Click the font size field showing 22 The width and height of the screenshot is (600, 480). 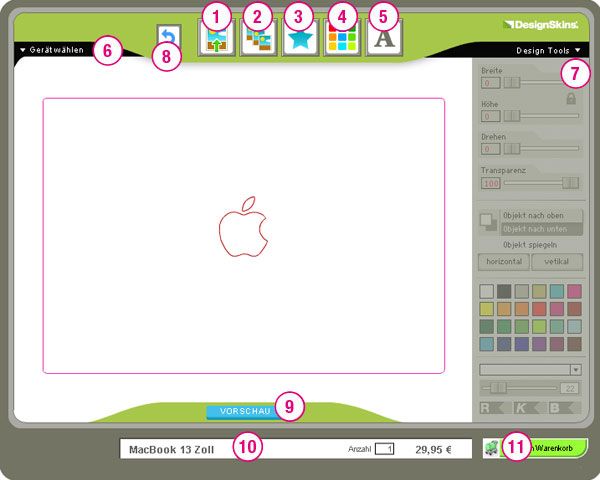570,388
